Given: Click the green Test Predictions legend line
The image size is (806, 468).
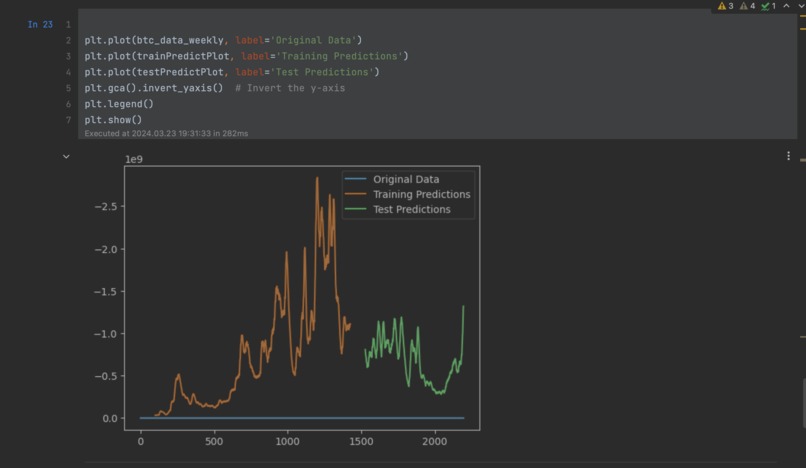Looking at the screenshot, I should click(355, 209).
